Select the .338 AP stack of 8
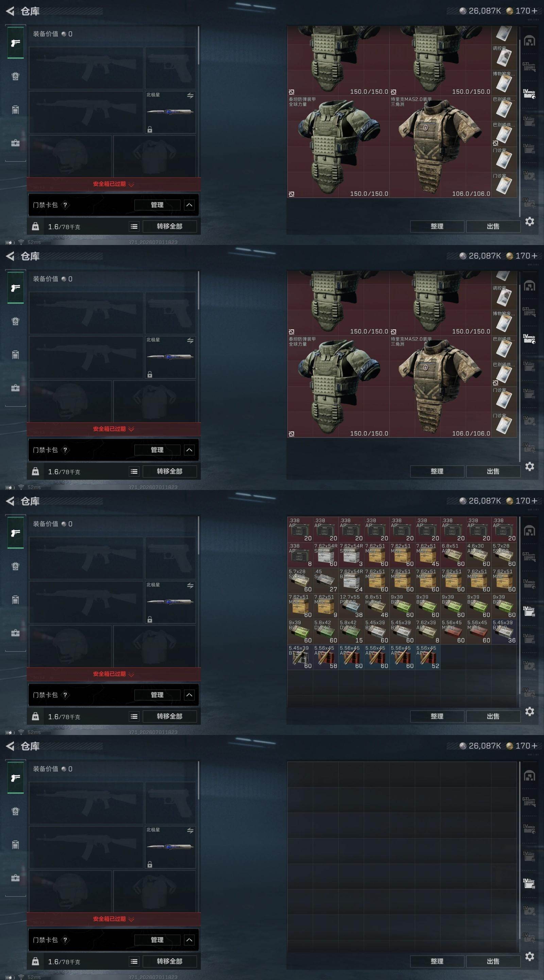Screen dimensions: 544x980 pyautogui.click(x=300, y=555)
